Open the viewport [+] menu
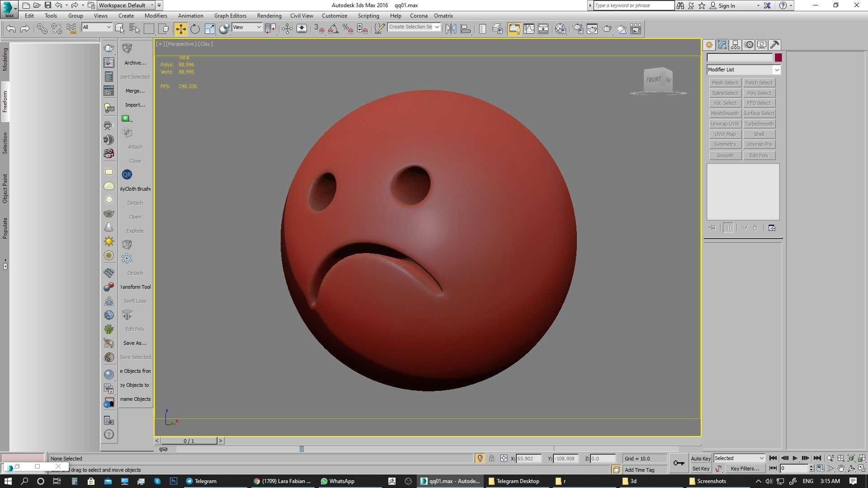 (x=160, y=44)
